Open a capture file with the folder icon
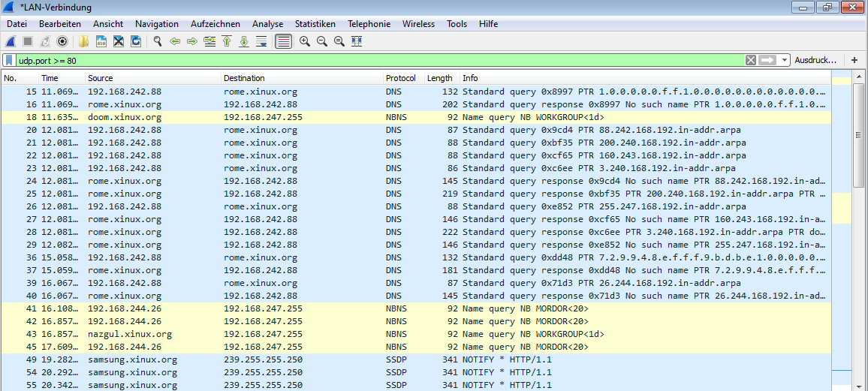This screenshot has height=391, width=868. click(83, 41)
